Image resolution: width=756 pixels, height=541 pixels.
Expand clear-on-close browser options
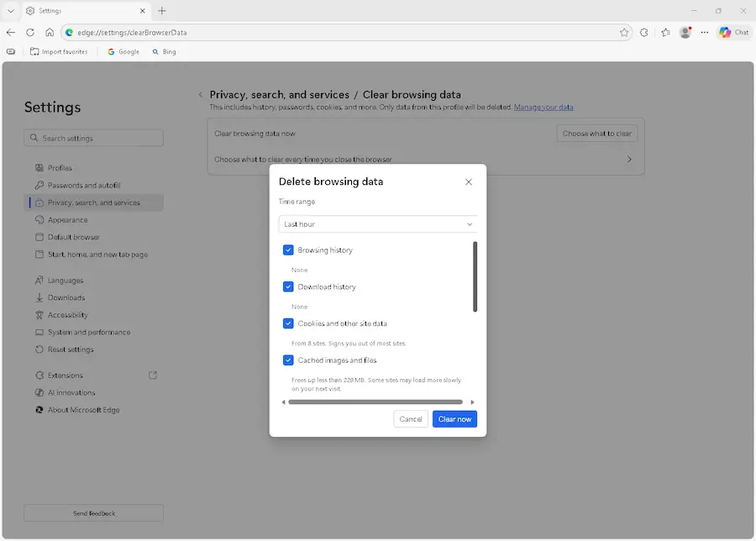coord(630,157)
